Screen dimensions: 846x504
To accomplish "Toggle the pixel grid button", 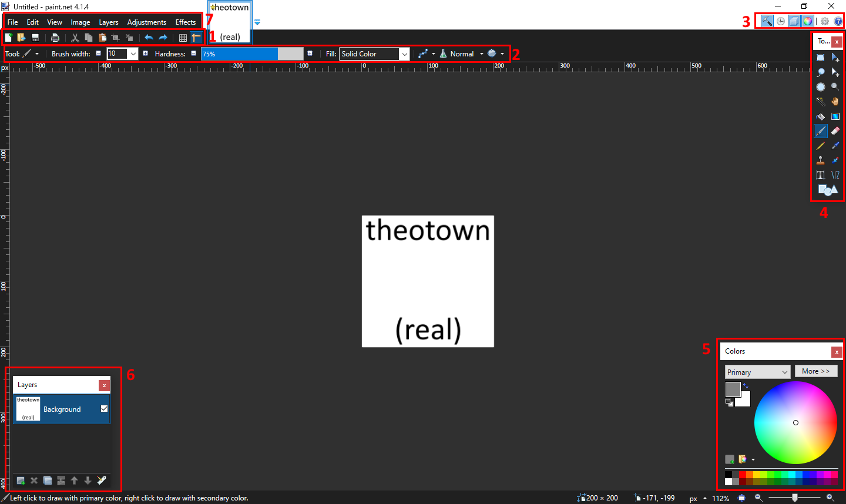I will (x=183, y=38).
